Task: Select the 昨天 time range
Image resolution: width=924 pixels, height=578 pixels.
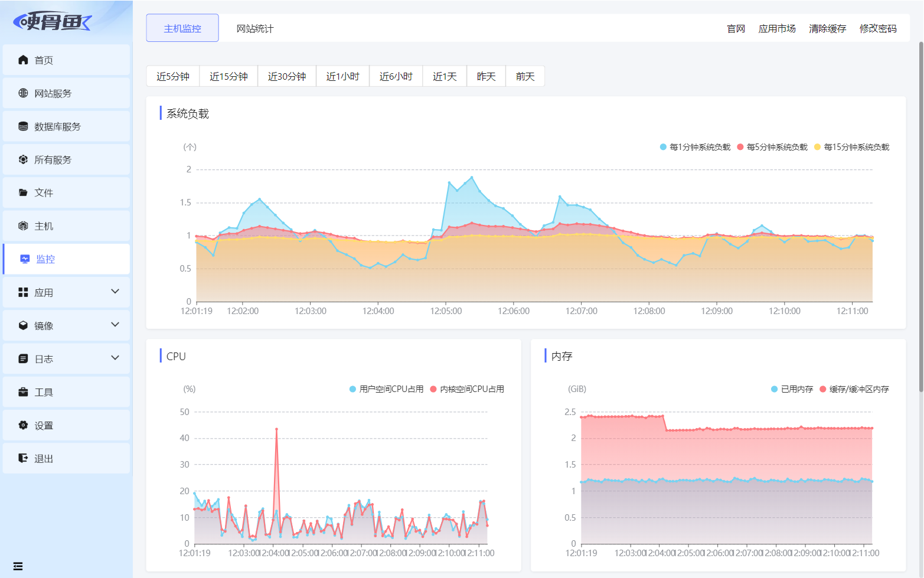Action: pos(487,76)
